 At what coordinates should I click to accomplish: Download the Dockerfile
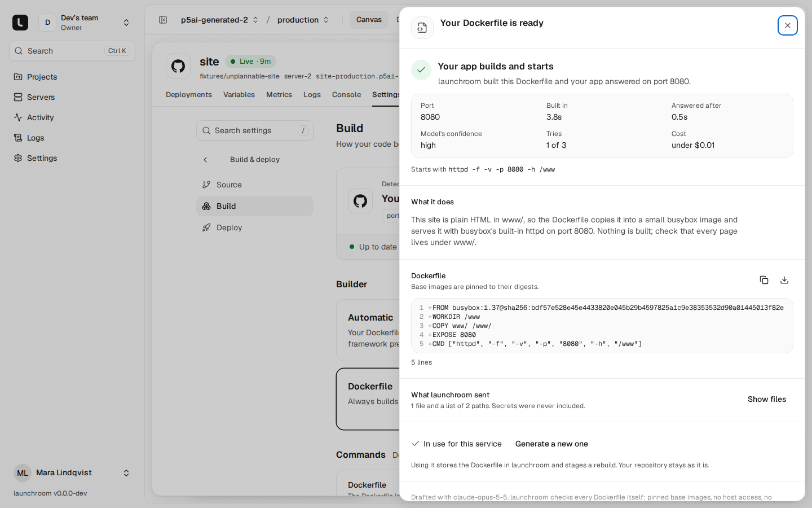pos(784,280)
